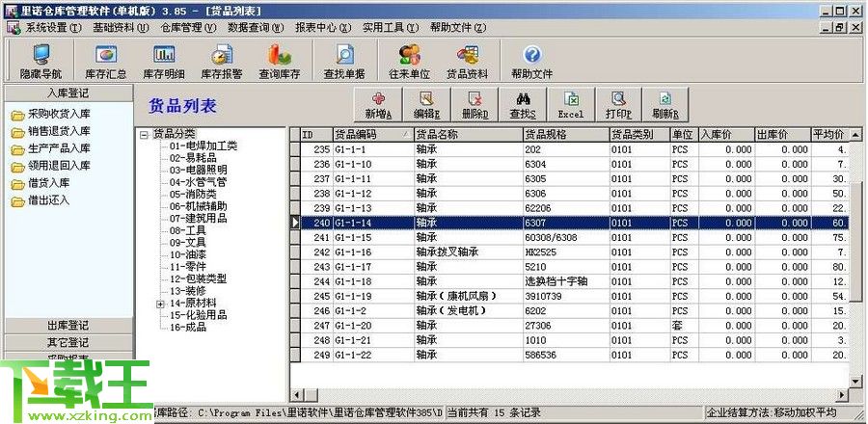Open 销售退货入库 folder item
This screenshot has width=868, height=424.
click(51, 132)
